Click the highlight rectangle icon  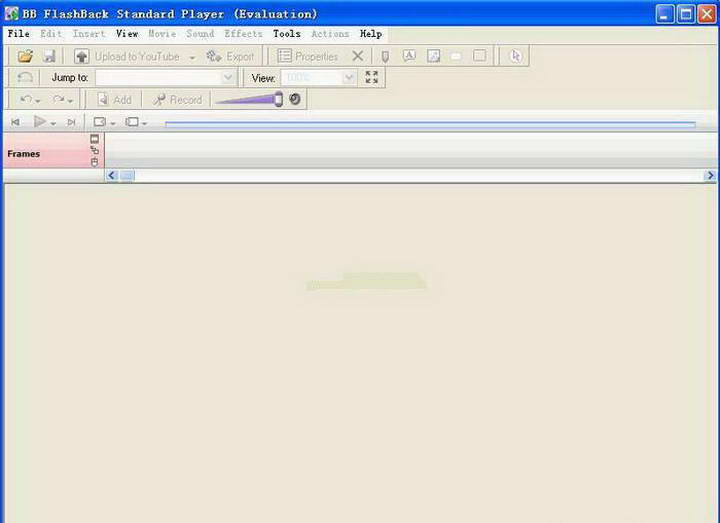coord(456,56)
